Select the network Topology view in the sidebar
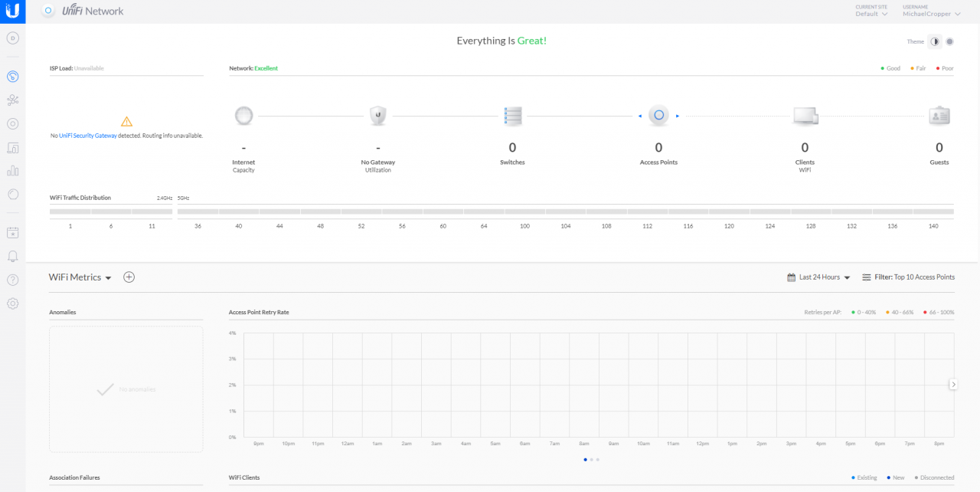Screen dimensions: 980x492 [12, 100]
